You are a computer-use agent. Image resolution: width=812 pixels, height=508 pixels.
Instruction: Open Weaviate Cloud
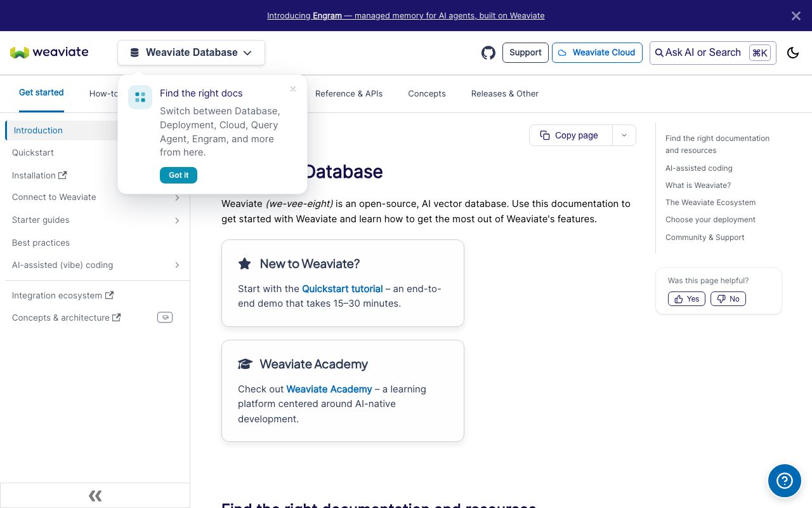(597, 53)
